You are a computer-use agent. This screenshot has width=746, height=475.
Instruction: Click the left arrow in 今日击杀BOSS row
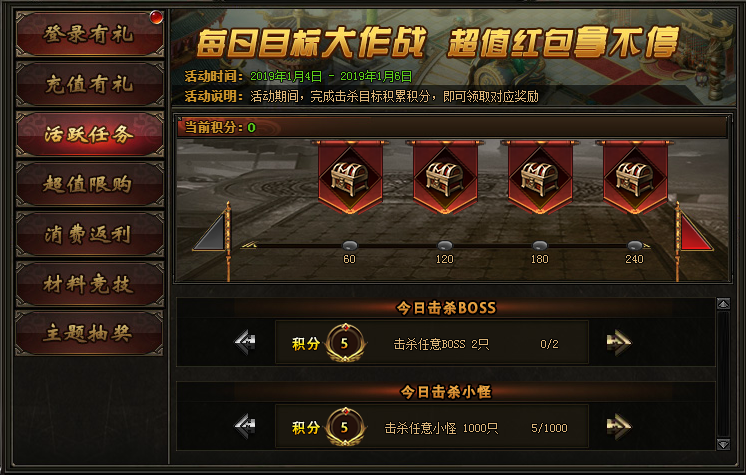pyautogui.click(x=245, y=342)
